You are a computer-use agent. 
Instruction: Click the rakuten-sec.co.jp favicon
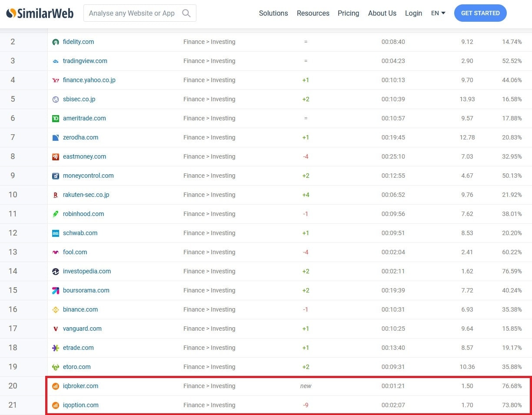pyautogui.click(x=56, y=195)
